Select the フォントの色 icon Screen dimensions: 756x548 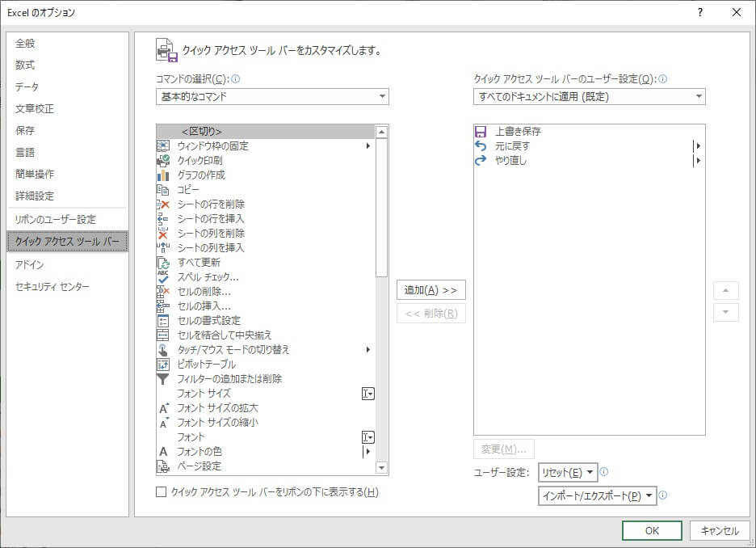point(163,452)
